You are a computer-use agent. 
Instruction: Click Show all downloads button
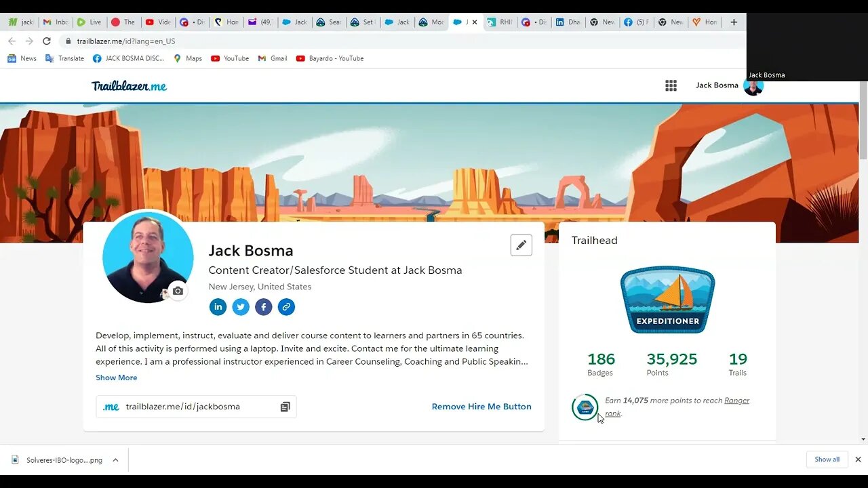(827, 460)
